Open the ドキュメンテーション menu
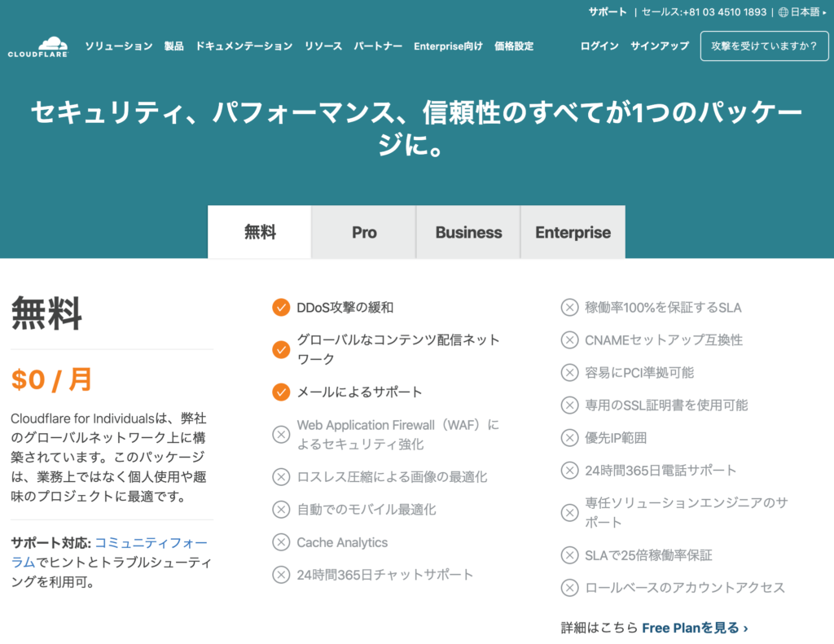Image resolution: width=834 pixels, height=644 pixels. [244, 46]
